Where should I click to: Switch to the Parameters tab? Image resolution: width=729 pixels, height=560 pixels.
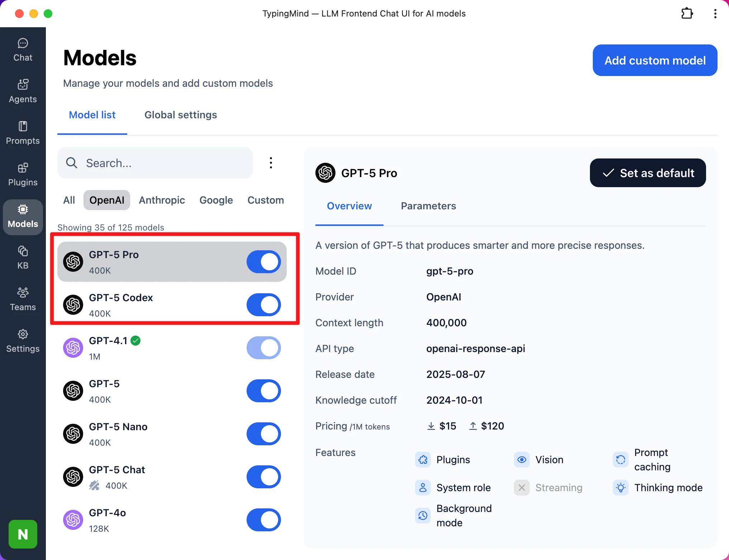click(x=428, y=206)
